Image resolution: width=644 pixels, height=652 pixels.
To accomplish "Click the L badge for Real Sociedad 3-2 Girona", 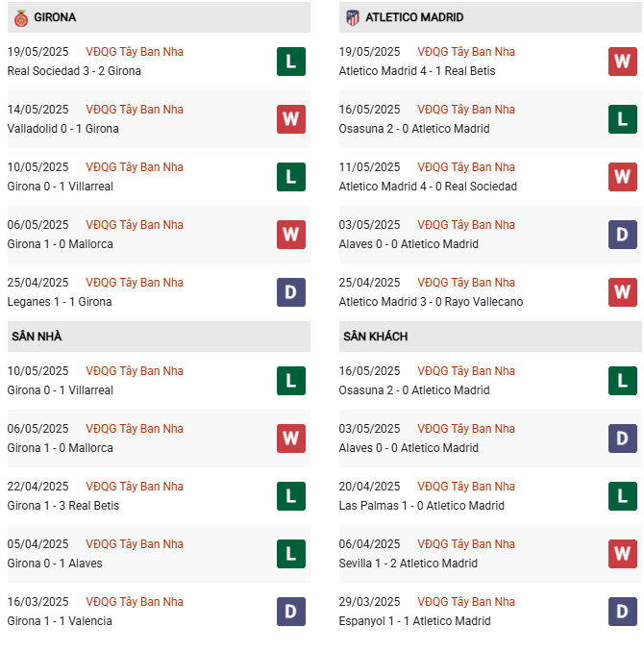I will (291, 62).
